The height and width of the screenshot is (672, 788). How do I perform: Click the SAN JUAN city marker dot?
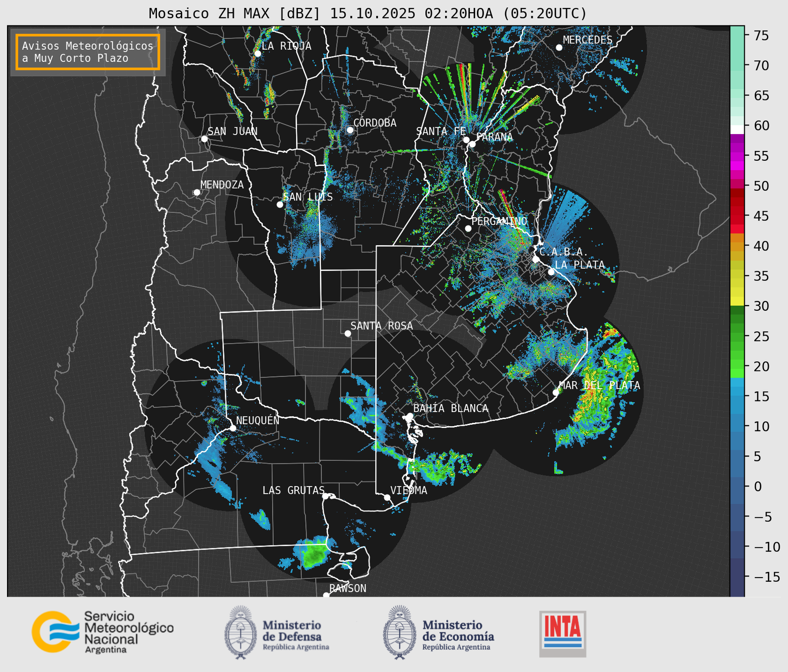pos(204,139)
